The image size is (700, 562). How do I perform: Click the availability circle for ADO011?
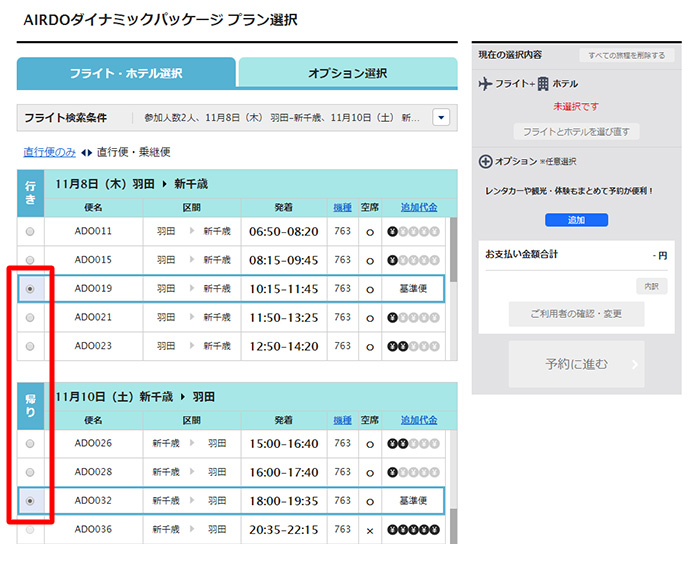(370, 233)
